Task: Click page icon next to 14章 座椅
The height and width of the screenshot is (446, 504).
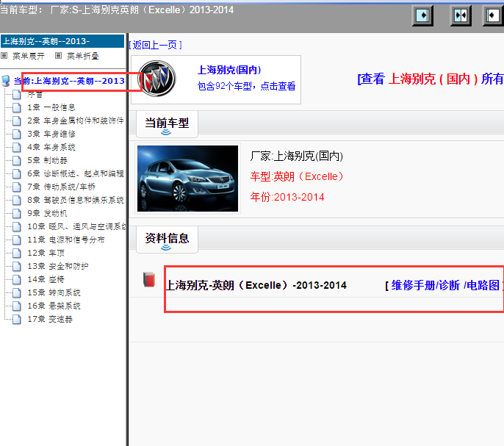Action: point(17,279)
